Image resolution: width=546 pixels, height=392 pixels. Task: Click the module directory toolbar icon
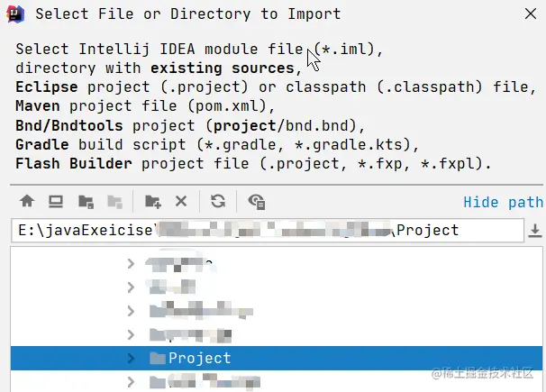114,202
